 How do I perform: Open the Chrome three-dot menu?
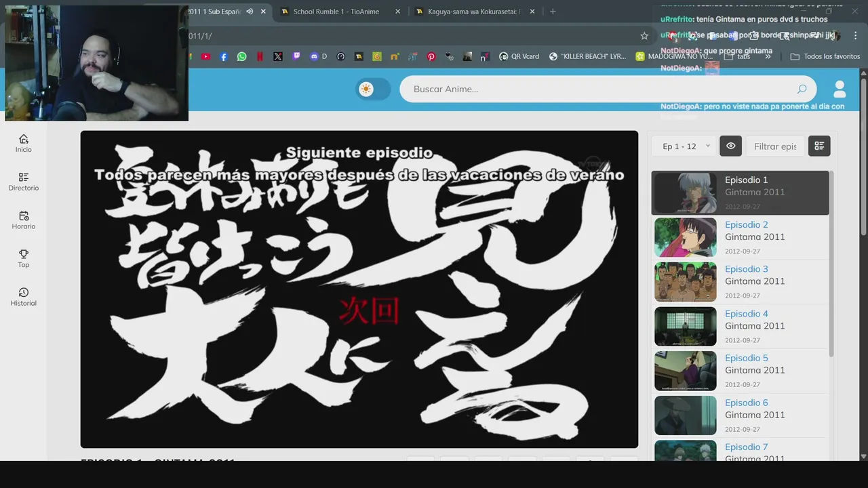click(x=855, y=35)
